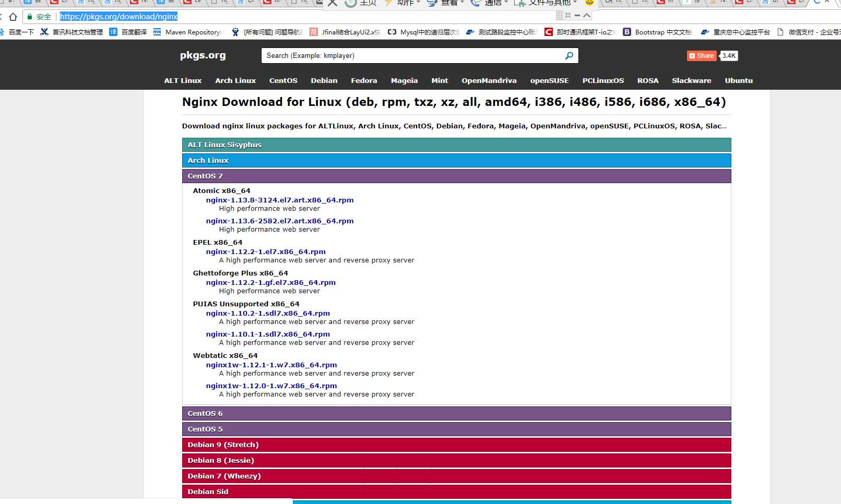Open nginx-1.13.6-2582.el7.art.x86_64.rpm link
Screen dimensions: 841x504
(x=280, y=221)
